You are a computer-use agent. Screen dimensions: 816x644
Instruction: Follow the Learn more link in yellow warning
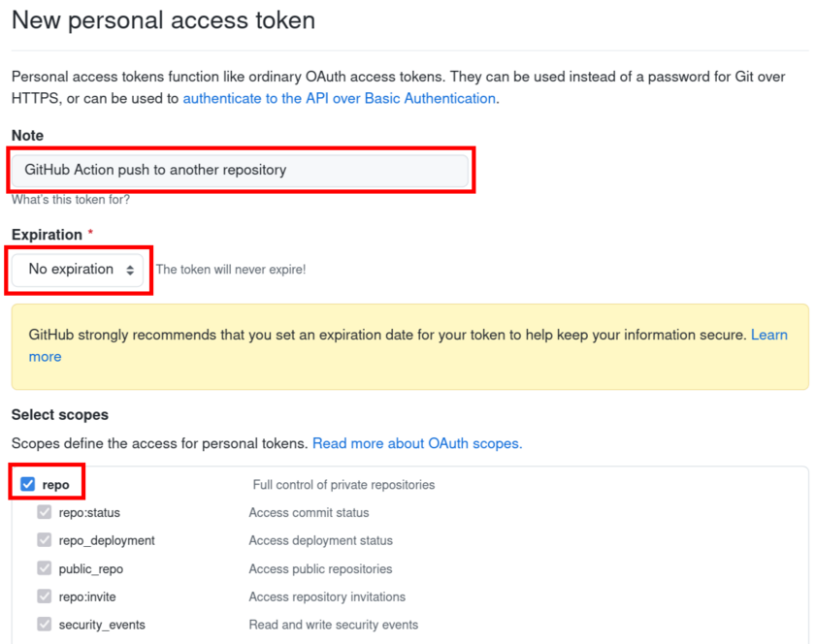[x=769, y=335]
